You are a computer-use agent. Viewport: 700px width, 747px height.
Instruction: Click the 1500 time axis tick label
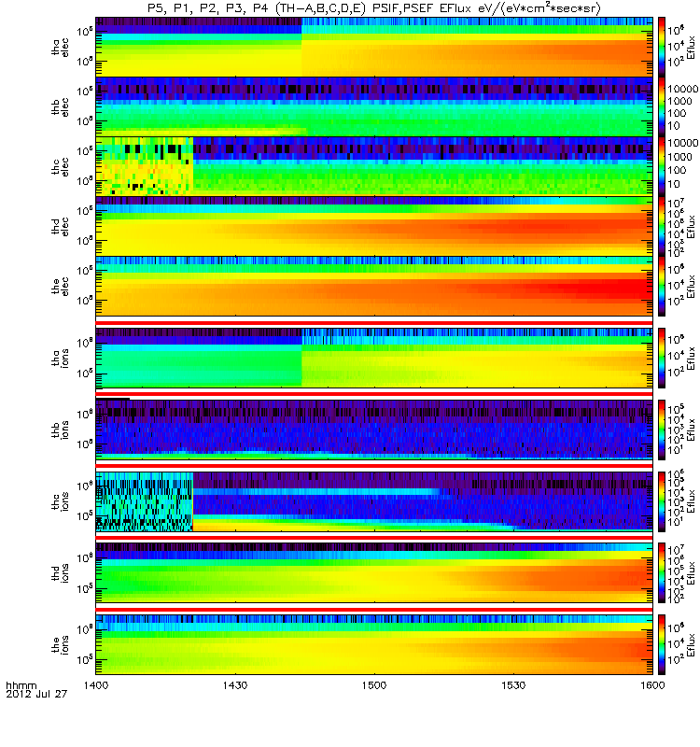point(374,685)
